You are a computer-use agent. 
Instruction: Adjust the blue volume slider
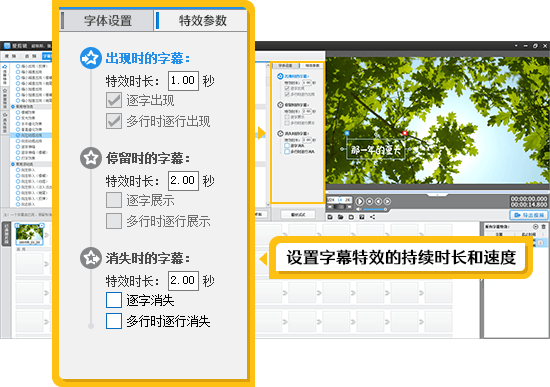[375, 209]
